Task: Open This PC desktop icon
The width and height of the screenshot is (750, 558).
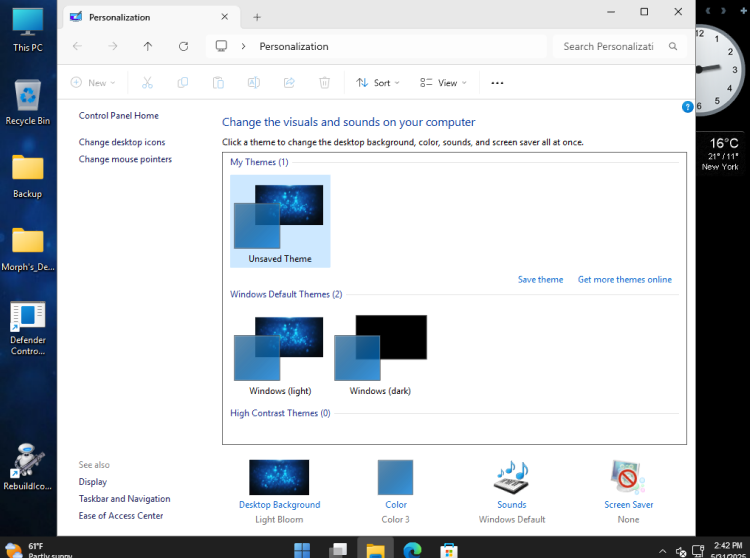Action: tap(28, 30)
